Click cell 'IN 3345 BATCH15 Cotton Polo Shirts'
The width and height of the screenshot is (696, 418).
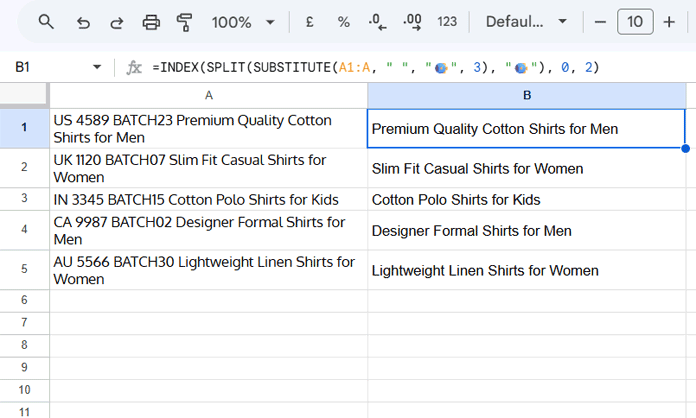(209, 199)
